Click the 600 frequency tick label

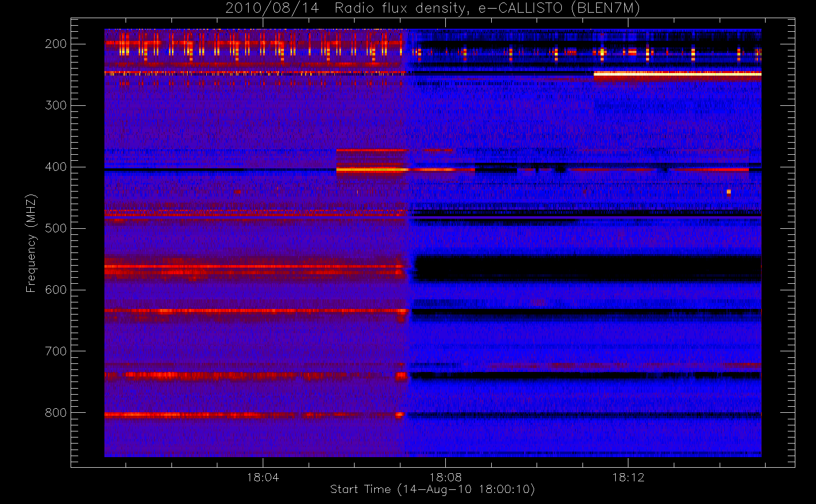[55, 290]
